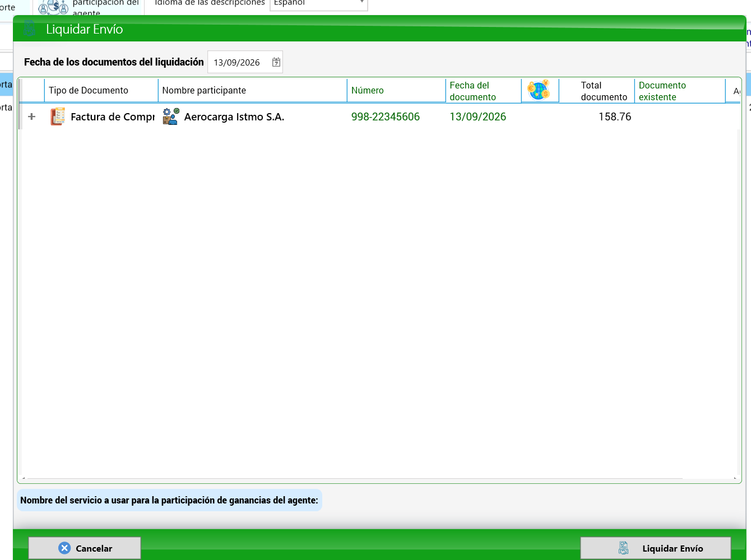Sort by Fecha del documento column
Screen dimensions: 751x560
click(483, 91)
